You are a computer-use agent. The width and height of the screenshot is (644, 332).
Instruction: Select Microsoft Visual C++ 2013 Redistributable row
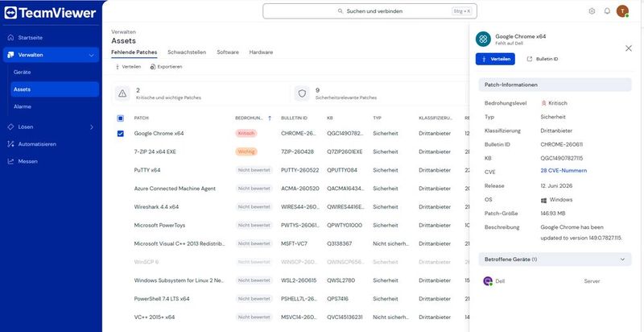290,243
